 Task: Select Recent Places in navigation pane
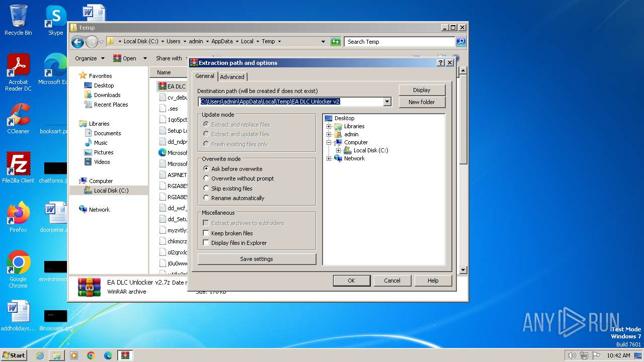click(x=111, y=105)
